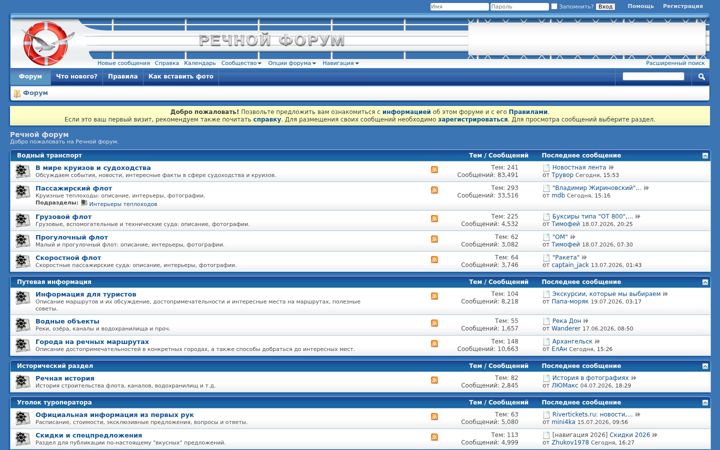The width and height of the screenshot is (720, 450).
Task: Click the search magnifier icon in navbar
Action: [x=701, y=77]
